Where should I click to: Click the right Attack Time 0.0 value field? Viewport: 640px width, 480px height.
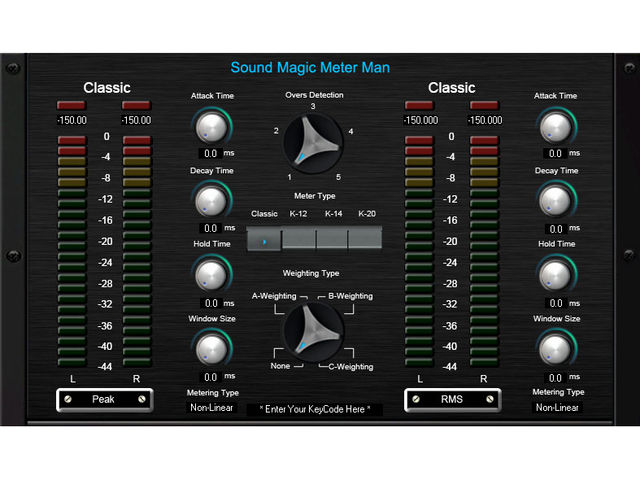pos(555,153)
